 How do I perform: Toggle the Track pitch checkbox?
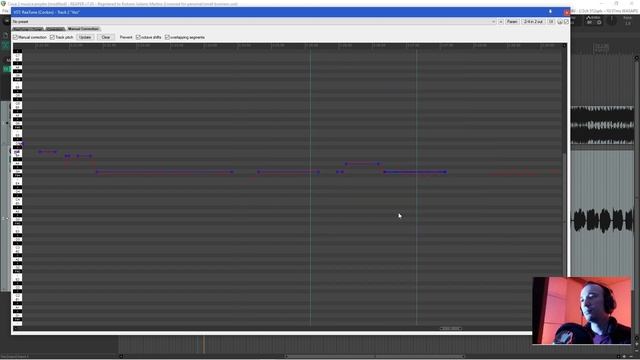52,37
